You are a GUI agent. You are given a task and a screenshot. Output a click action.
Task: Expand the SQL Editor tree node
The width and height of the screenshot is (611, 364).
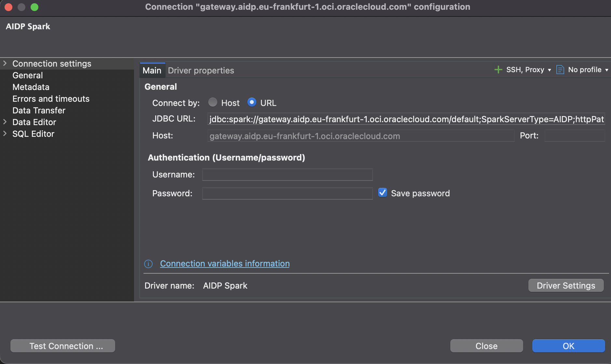click(5, 134)
